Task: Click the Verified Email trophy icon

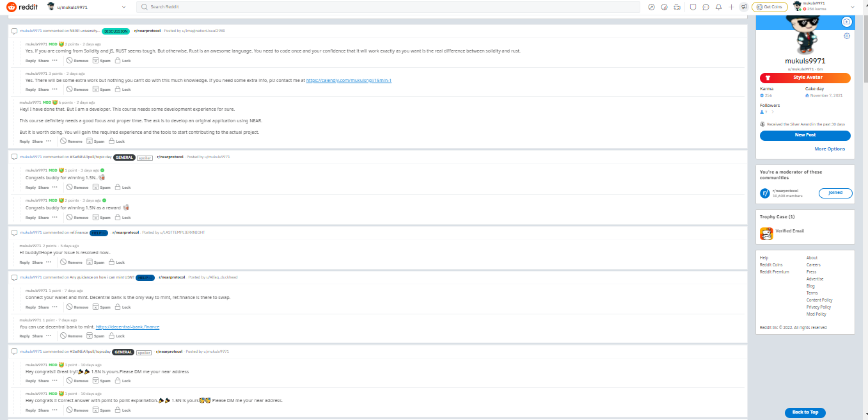Action: pos(766,234)
